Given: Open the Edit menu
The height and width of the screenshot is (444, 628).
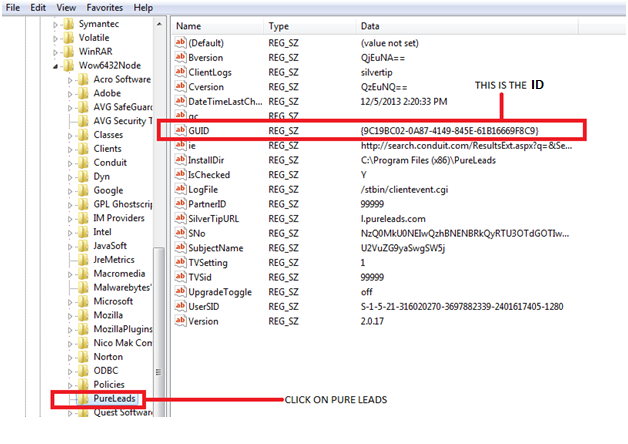Looking at the screenshot, I should (38, 7).
